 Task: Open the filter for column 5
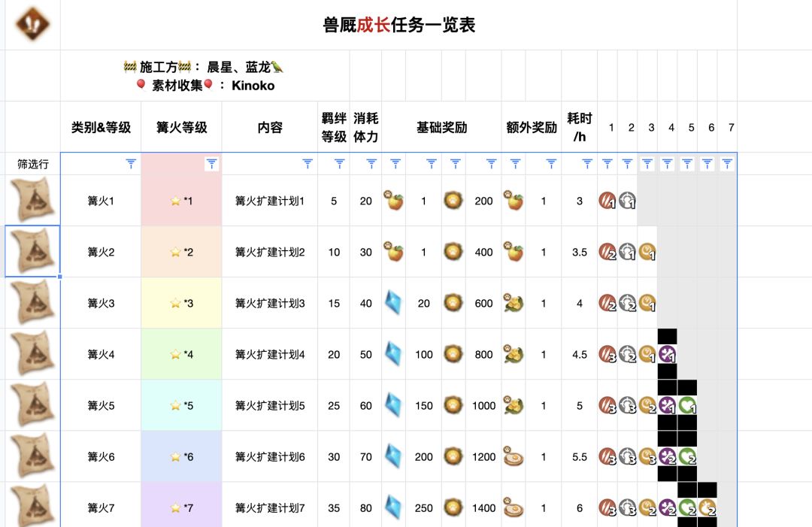pyautogui.click(x=687, y=164)
